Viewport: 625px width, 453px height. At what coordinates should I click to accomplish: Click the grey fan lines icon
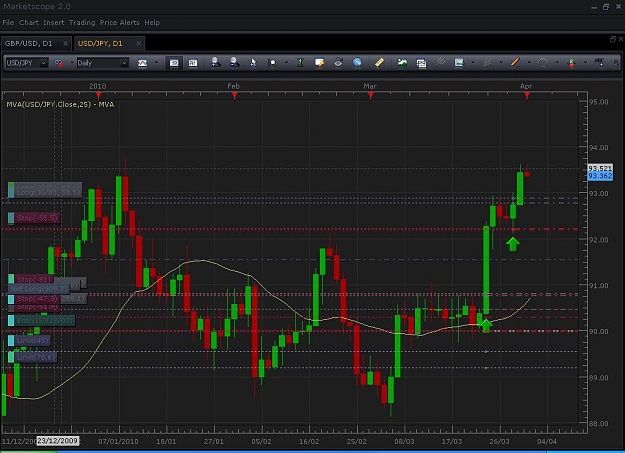[x=487, y=63]
